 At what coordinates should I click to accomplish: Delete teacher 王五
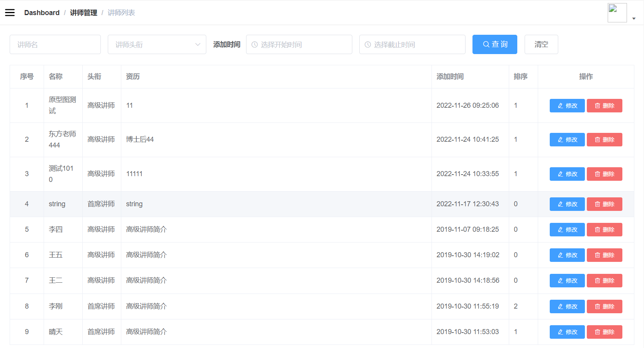click(605, 255)
